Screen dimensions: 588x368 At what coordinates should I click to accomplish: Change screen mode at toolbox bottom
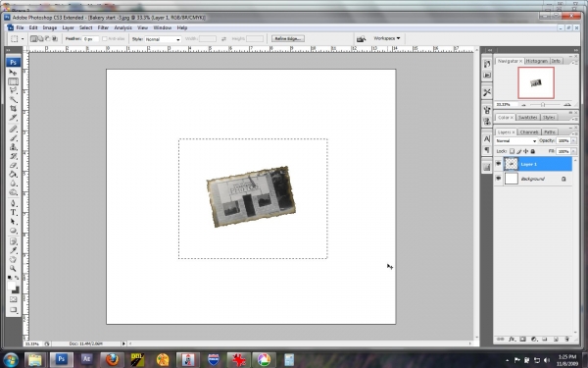(x=13, y=310)
